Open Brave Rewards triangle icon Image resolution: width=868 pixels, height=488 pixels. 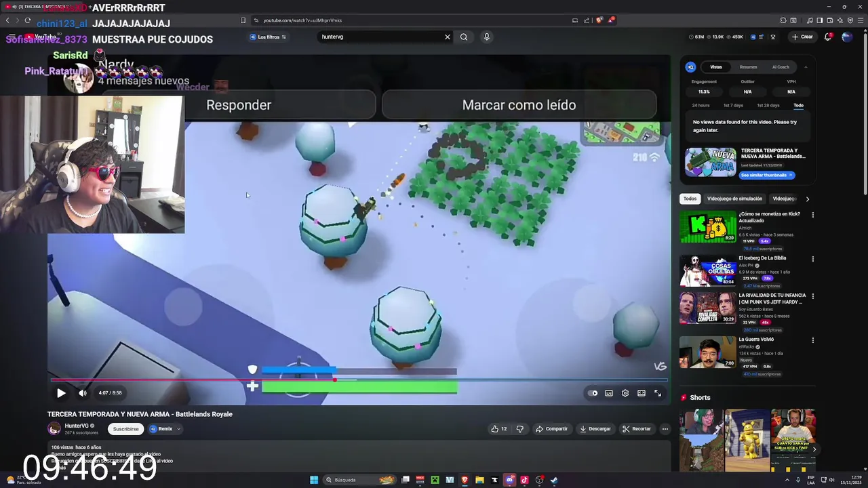611,20
